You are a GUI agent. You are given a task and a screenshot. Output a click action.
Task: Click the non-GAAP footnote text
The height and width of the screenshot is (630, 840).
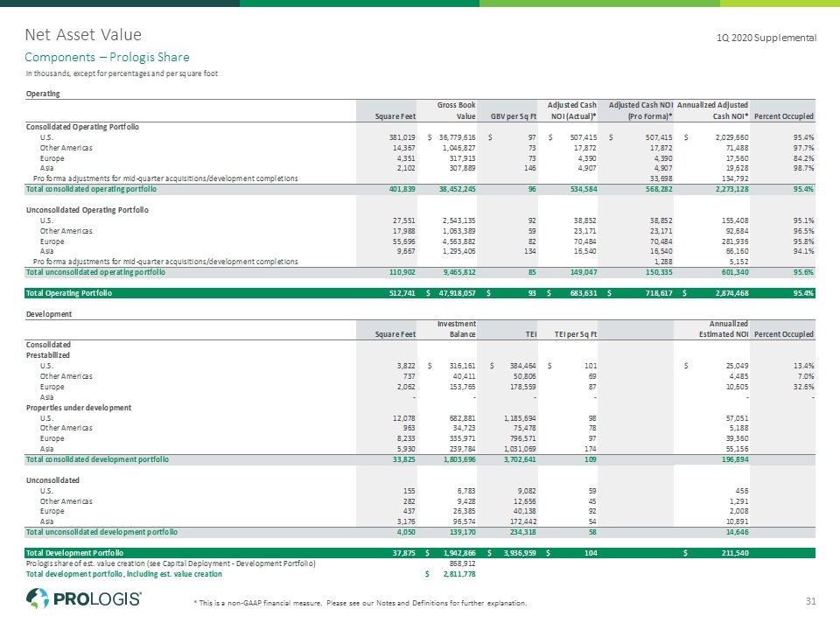pyautogui.click(x=360, y=603)
